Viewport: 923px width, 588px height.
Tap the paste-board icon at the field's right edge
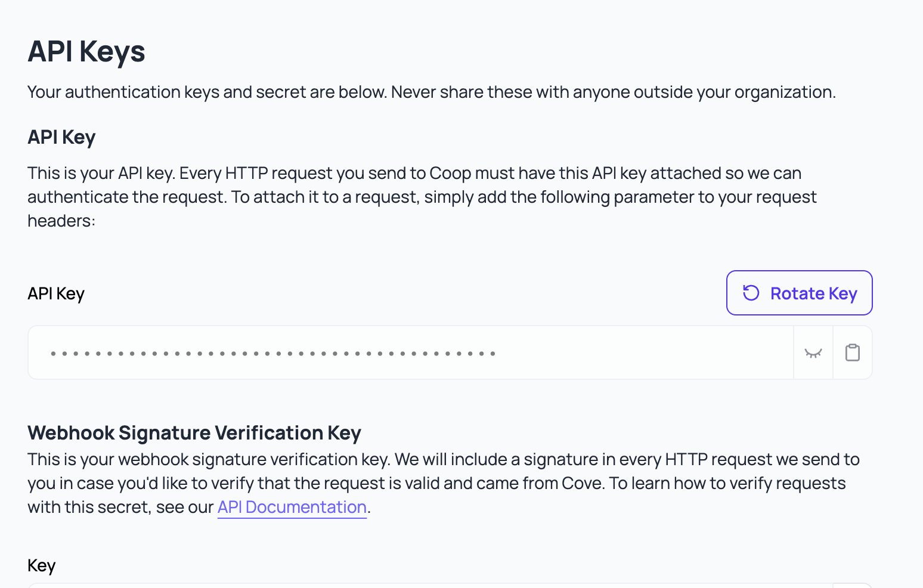click(852, 352)
